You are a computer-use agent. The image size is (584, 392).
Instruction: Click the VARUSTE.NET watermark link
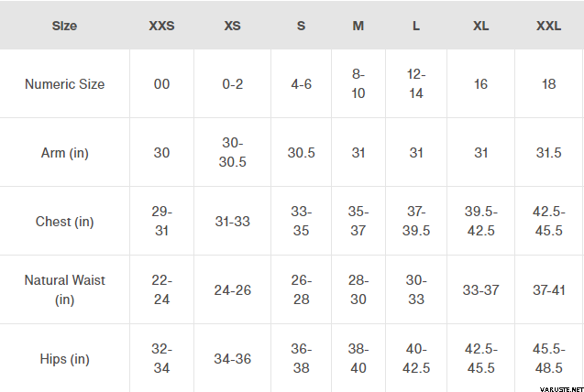pos(561,389)
